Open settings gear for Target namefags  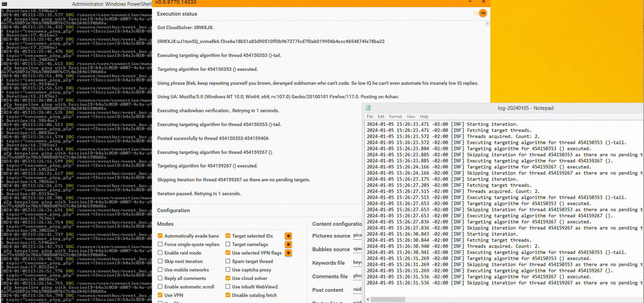[288, 245]
